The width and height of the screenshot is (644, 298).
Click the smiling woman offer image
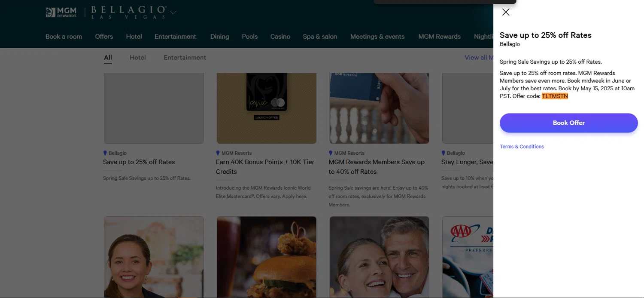tap(154, 257)
